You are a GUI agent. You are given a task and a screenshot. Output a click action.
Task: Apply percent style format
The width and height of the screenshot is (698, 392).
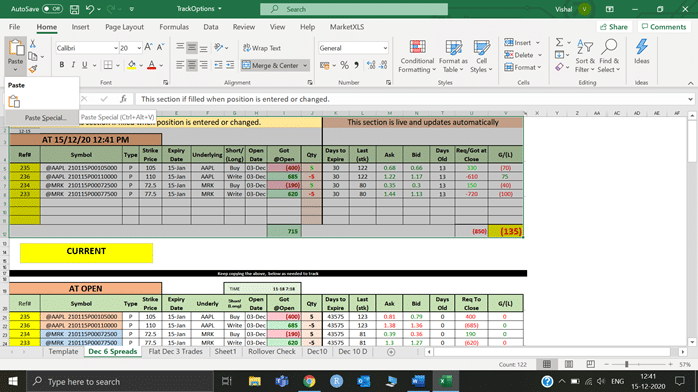(345, 65)
